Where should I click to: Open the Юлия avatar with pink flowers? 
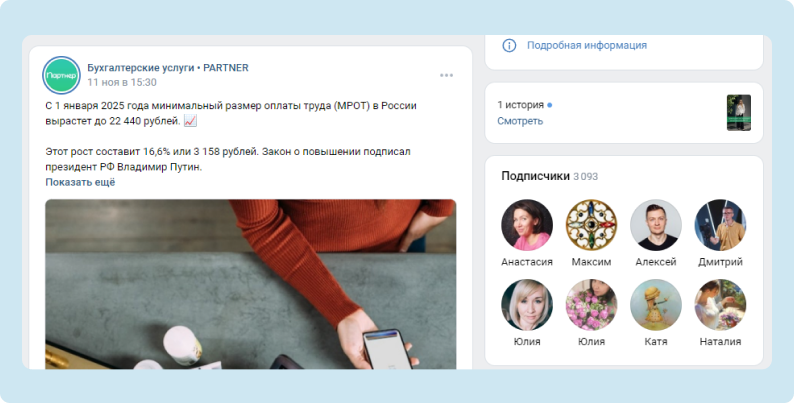[x=591, y=305]
